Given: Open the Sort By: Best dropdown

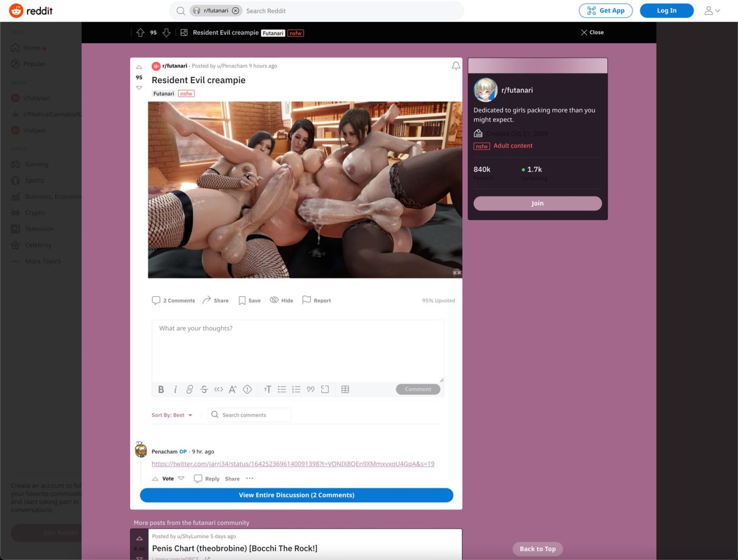Looking at the screenshot, I should tap(172, 415).
